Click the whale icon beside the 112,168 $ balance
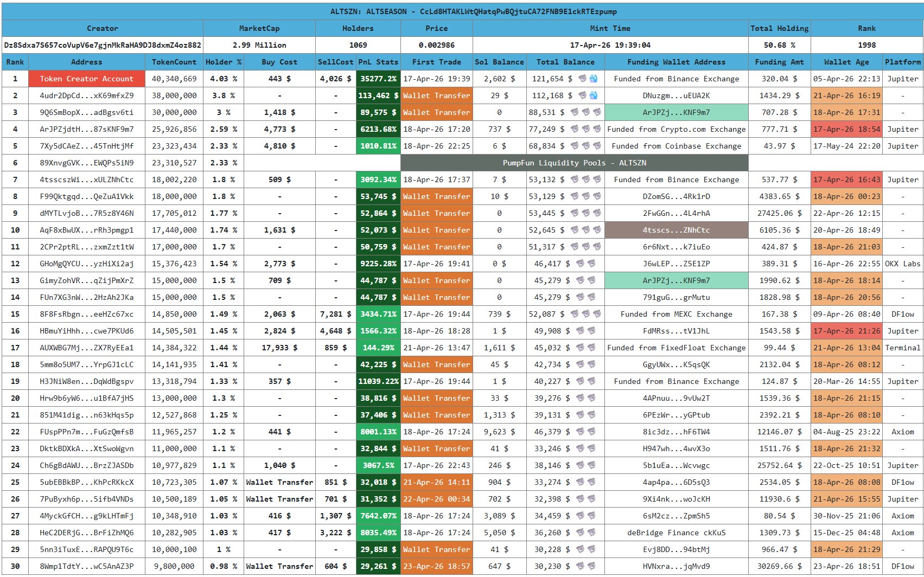Viewport: 924px width, 577px height. (x=594, y=95)
